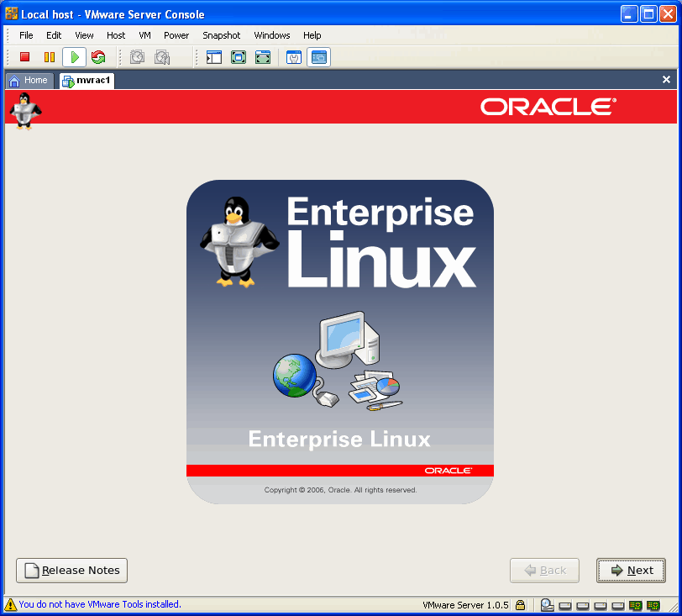This screenshot has height=616, width=682.
Task: Open the Release Notes
Action: pos(72,571)
